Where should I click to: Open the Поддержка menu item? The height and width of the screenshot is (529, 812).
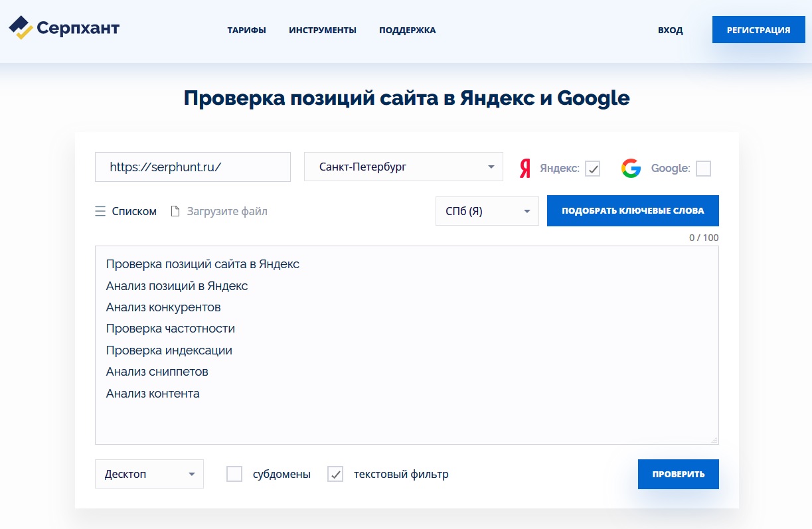[x=408, y=30]
